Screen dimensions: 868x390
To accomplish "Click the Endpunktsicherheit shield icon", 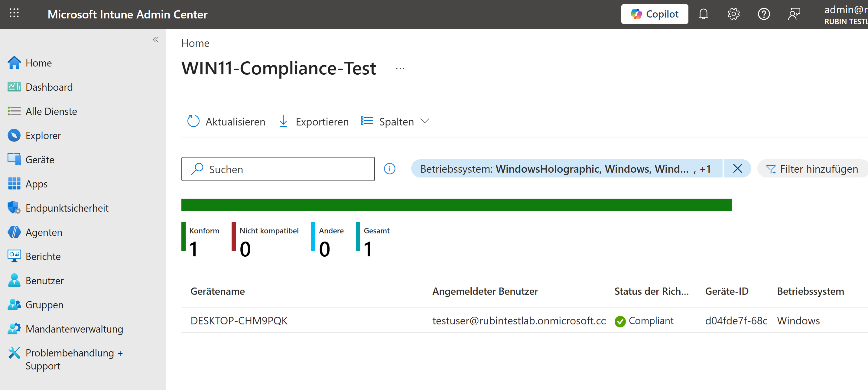I will [14, 208].
